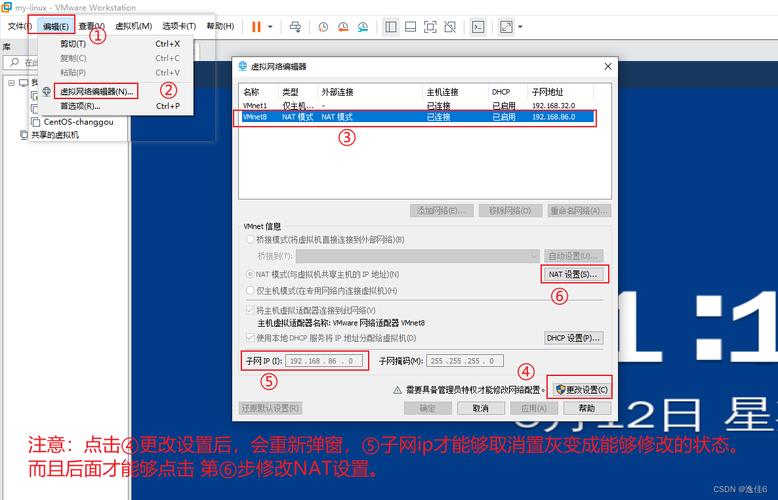778x500 pixels.
Task: Click the DHCP column header
Action: [508, 92]
